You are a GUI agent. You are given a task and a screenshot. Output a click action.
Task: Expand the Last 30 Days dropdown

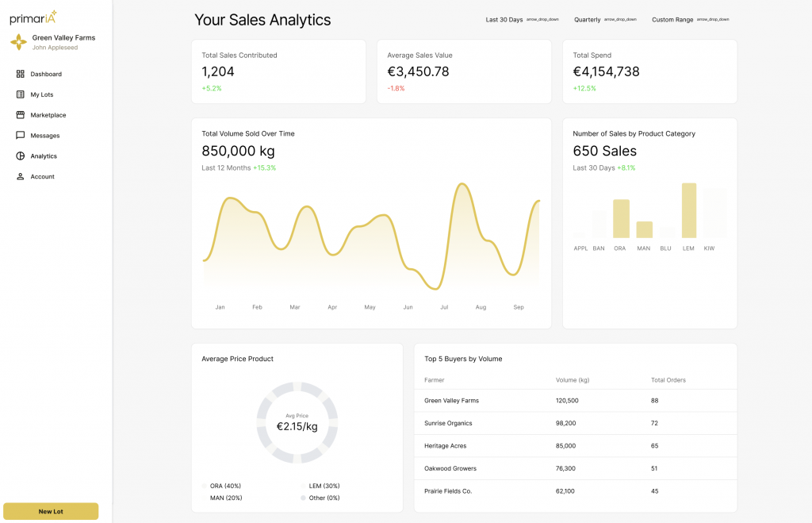pos(522,19)
